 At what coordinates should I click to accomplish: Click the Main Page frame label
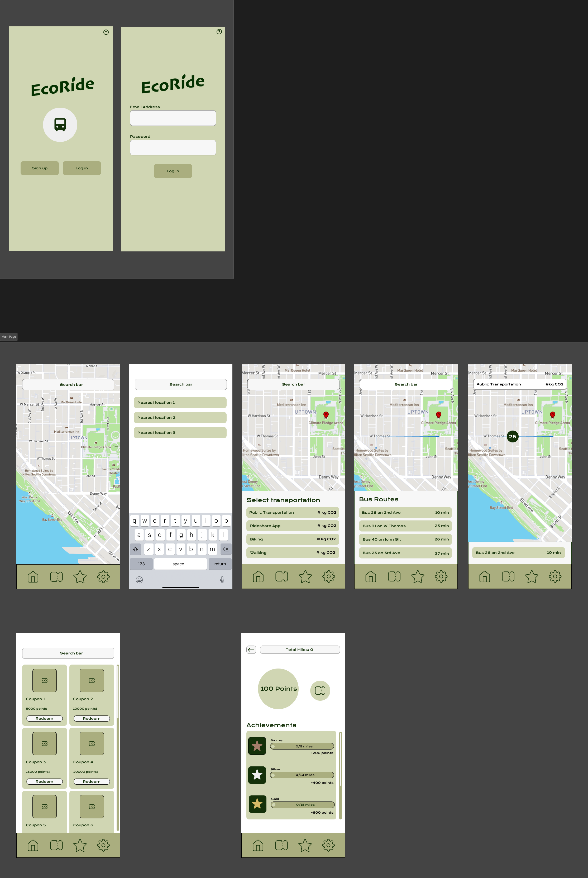pyautogui.click(x=9, y=337)
